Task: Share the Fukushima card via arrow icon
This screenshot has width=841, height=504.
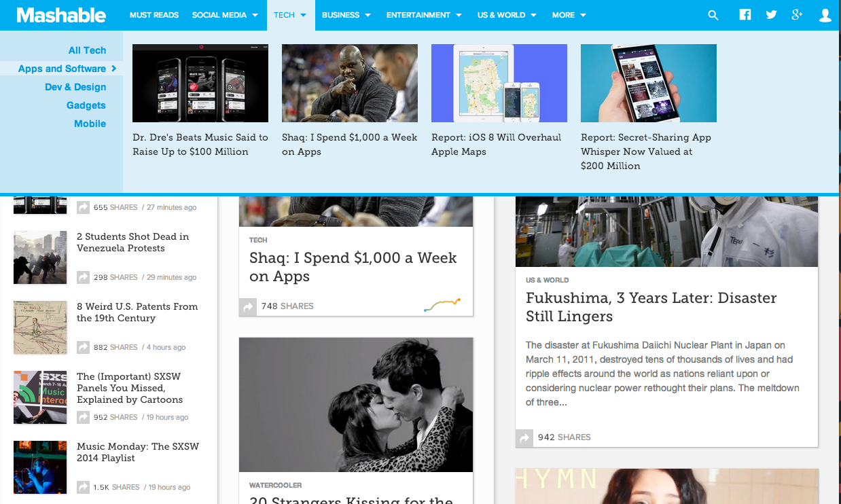Action: pos(524,438)
